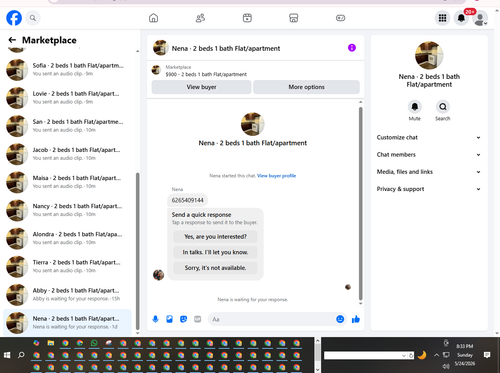The image size is (500, 373).
Task: Click the chat message scrollbar
Action: 360,203
